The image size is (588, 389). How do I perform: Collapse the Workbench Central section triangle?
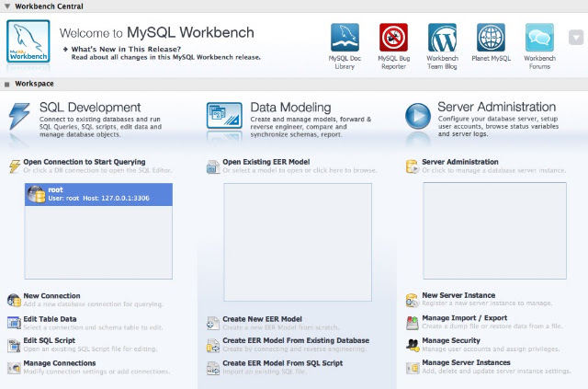pos(7,6)
